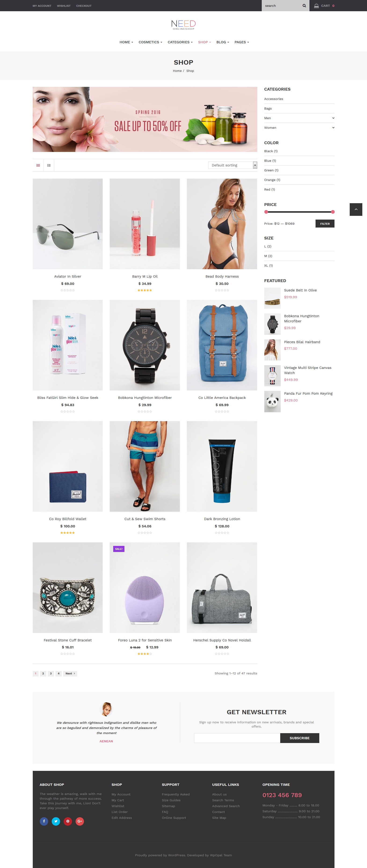The image size is (367, 868).
Task: Open the Cosmetics menu
Action: [150, 42]
